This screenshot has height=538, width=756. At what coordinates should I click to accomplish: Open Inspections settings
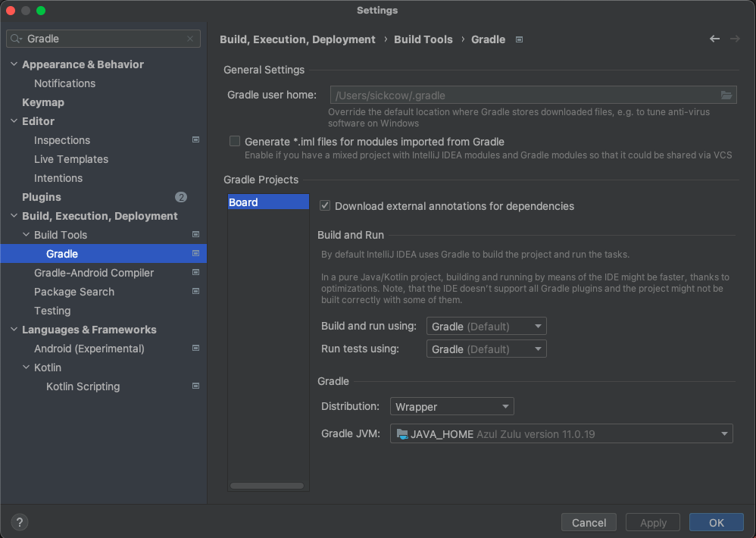pos(62,140)
